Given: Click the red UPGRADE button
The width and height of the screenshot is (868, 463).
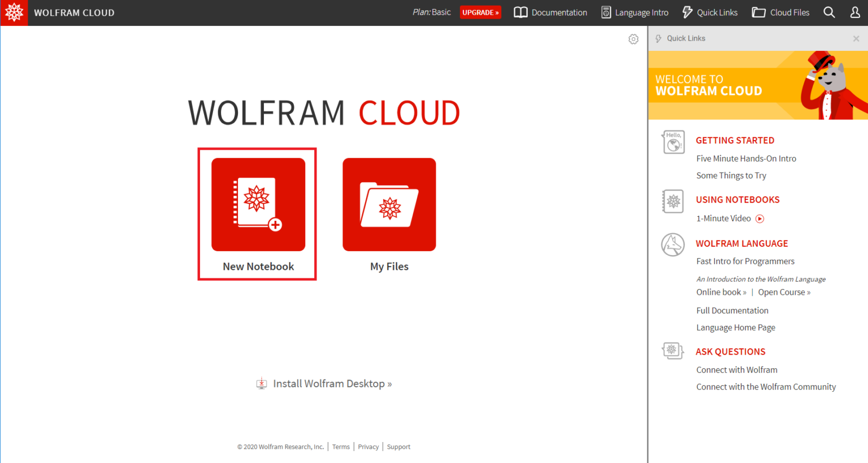Looking at the screenshot, I should 480,12.
